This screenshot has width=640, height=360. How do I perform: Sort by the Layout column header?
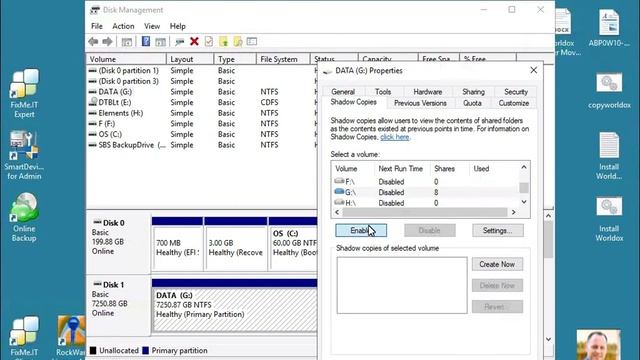pyautogui.click(x=190, y=59)
